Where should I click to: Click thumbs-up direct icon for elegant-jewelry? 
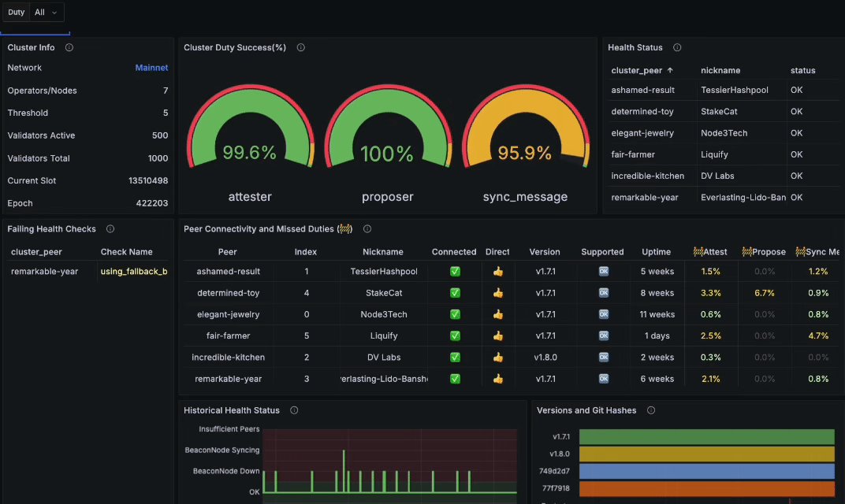(x=498, y=314)
